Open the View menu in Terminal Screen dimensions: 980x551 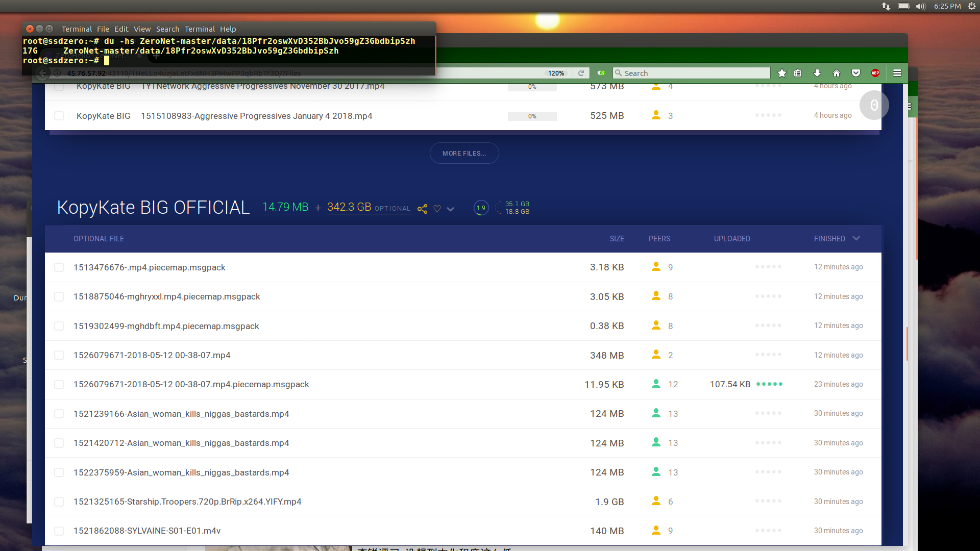point(142,29)
